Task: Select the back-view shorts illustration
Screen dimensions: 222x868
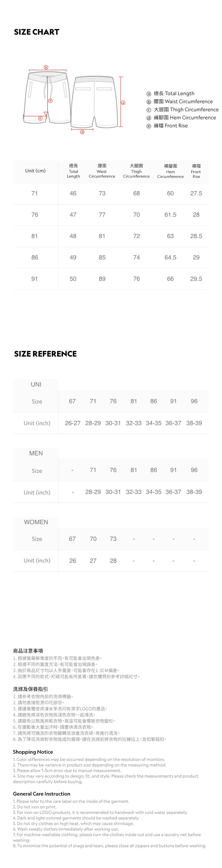Action: [94, 101]
